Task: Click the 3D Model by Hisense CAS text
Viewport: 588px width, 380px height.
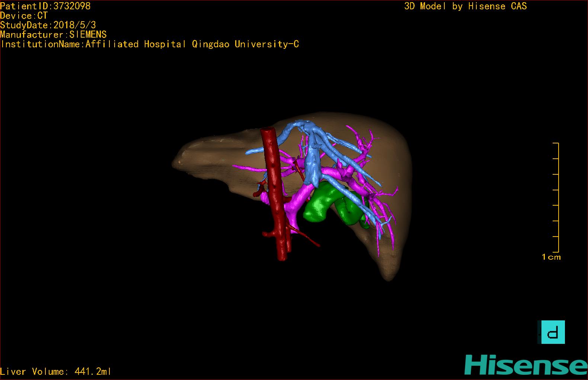Action: pyautogui.click(x=466, y=6)
